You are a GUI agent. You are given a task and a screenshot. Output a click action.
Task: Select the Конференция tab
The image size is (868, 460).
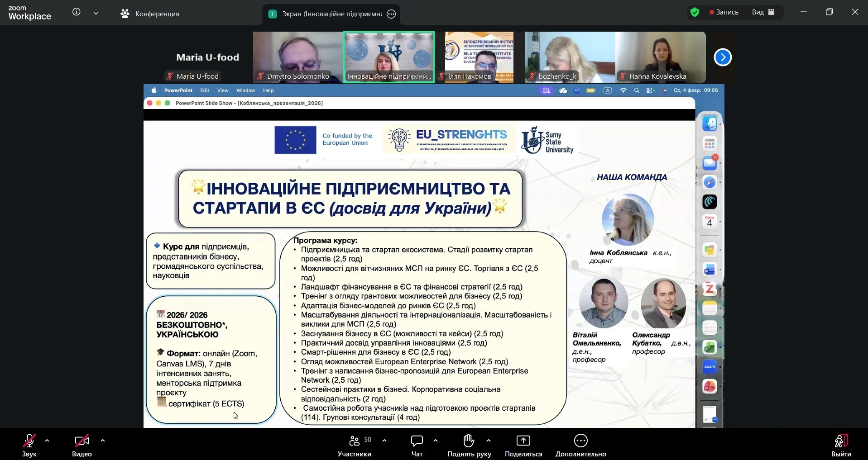click(x=150, y=14)
